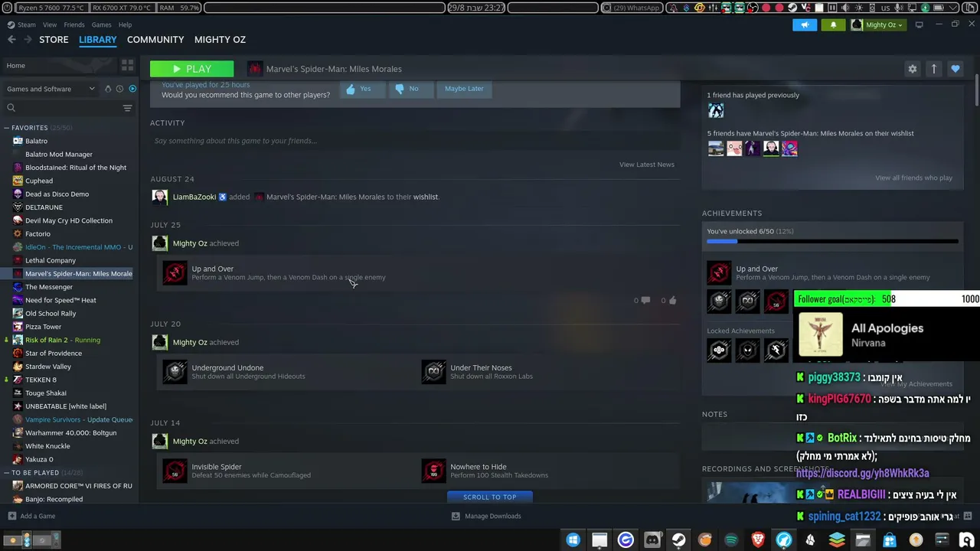Open Manage Downloads
The image size is (980, 551).
(x=485, y=516)
